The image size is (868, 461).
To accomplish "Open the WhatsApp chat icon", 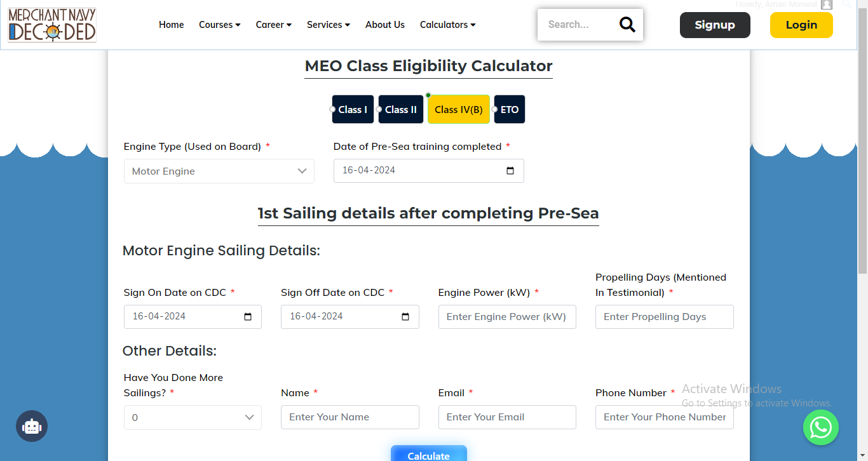I will [x=821, y=427].
